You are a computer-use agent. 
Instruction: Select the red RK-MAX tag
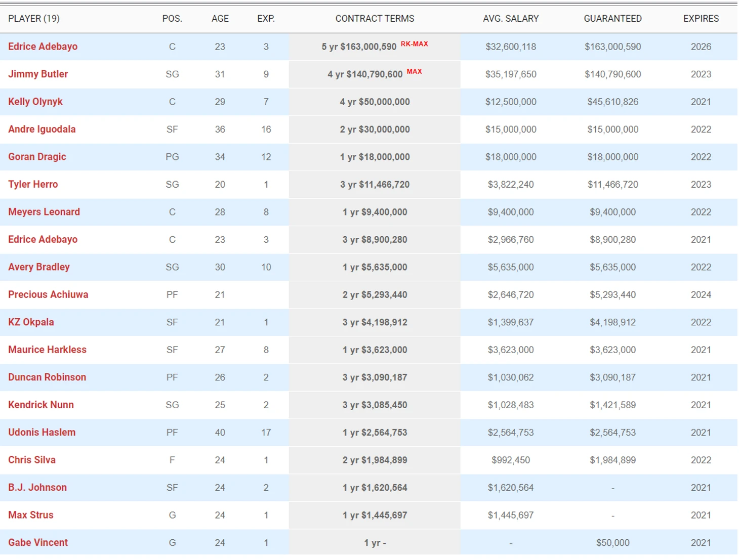coord(415,44)
